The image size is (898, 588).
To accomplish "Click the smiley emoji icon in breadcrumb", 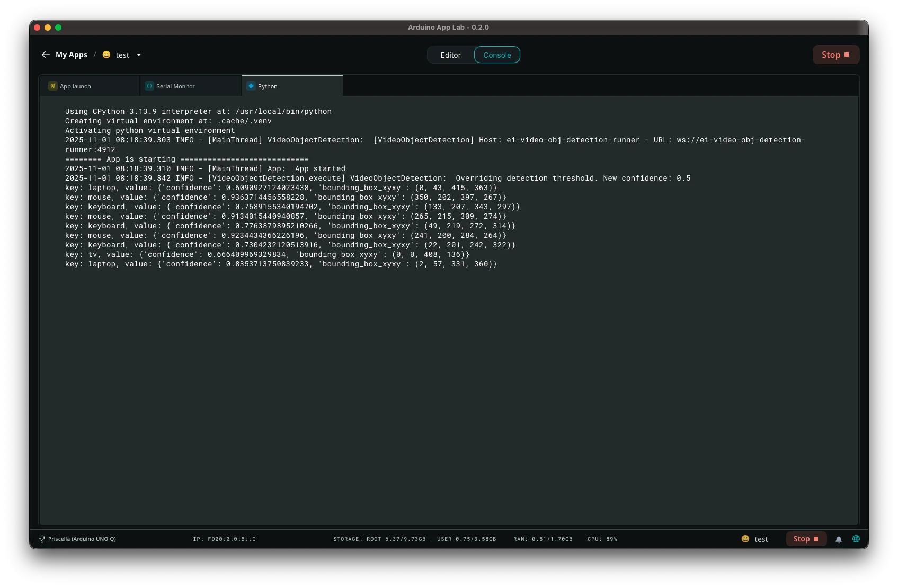I will coord(106,55).
